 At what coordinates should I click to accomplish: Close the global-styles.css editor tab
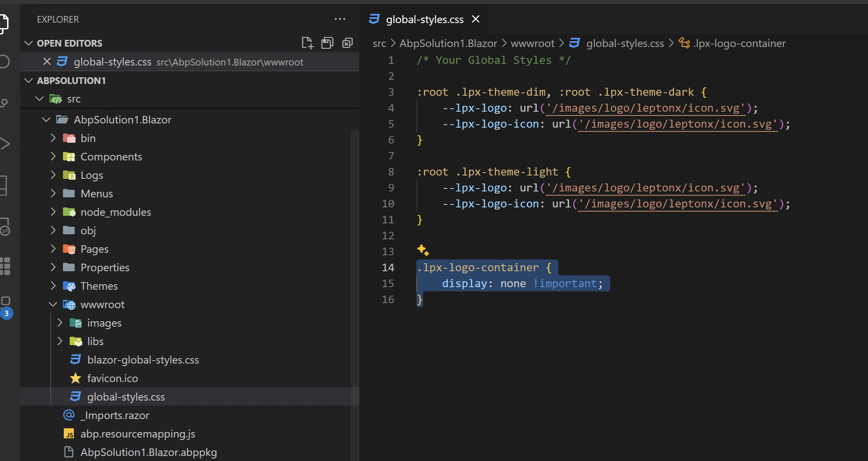476,19
